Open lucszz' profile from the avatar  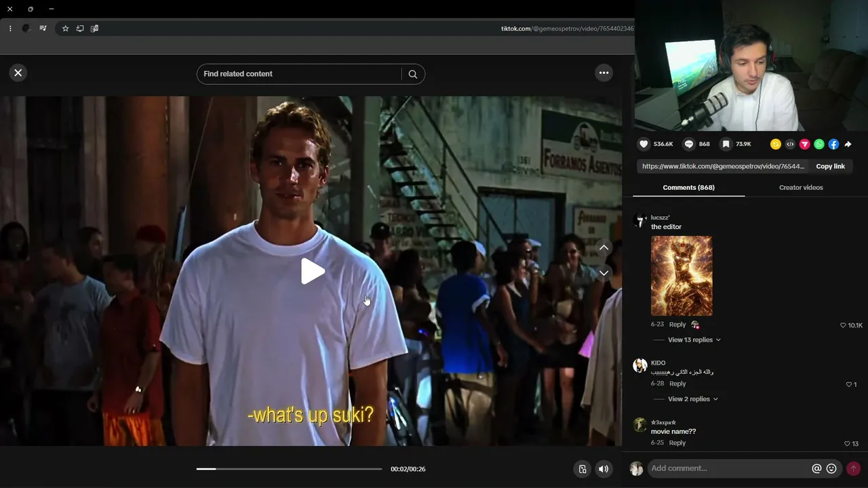639,220
